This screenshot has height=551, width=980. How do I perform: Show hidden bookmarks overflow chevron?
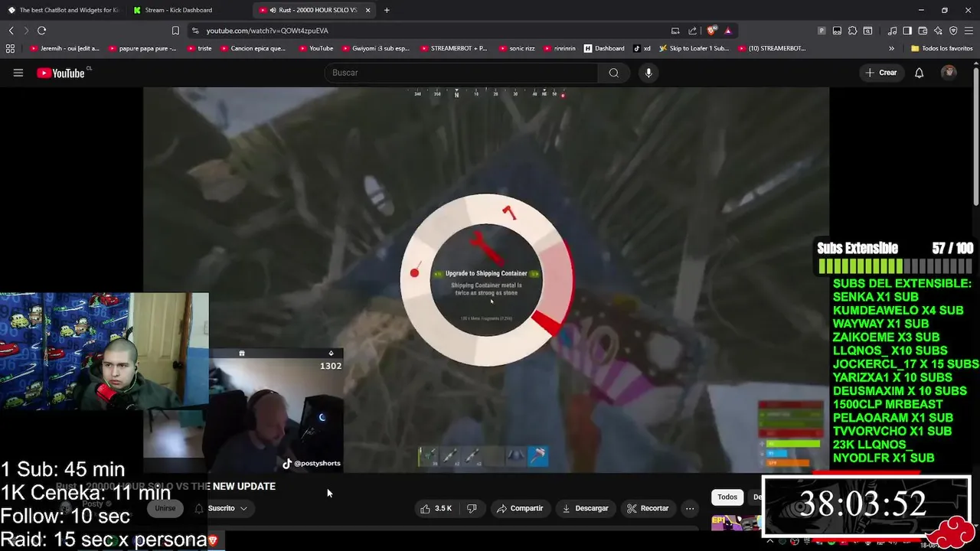(x=891, y=48)
